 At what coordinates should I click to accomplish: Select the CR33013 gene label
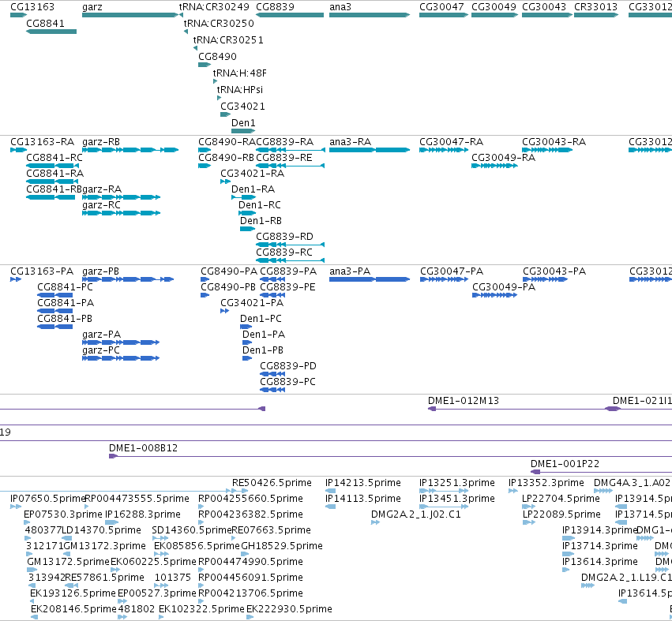595,7
